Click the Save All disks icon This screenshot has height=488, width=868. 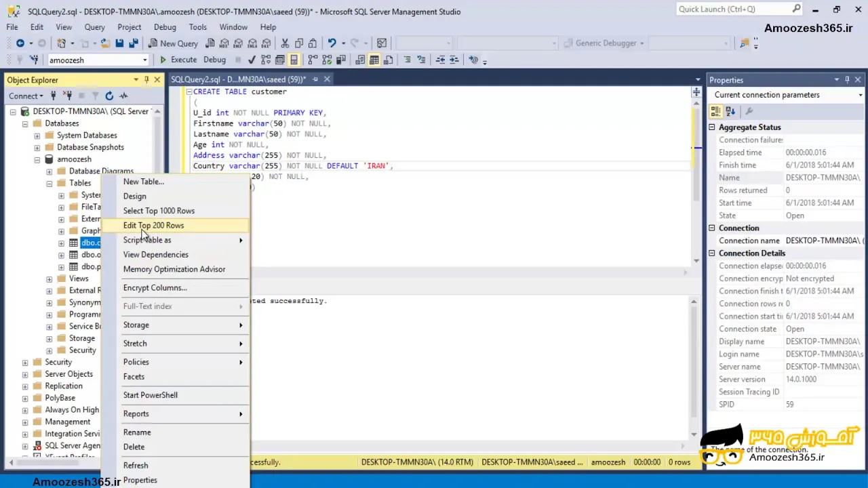pos(134,43)
